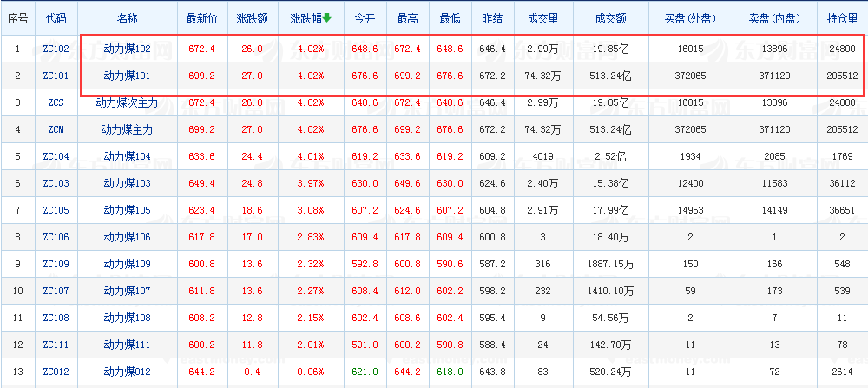Select the 2.91万 volume cell
The height and width of the screenshot is (388, 868).
(543, 210)
